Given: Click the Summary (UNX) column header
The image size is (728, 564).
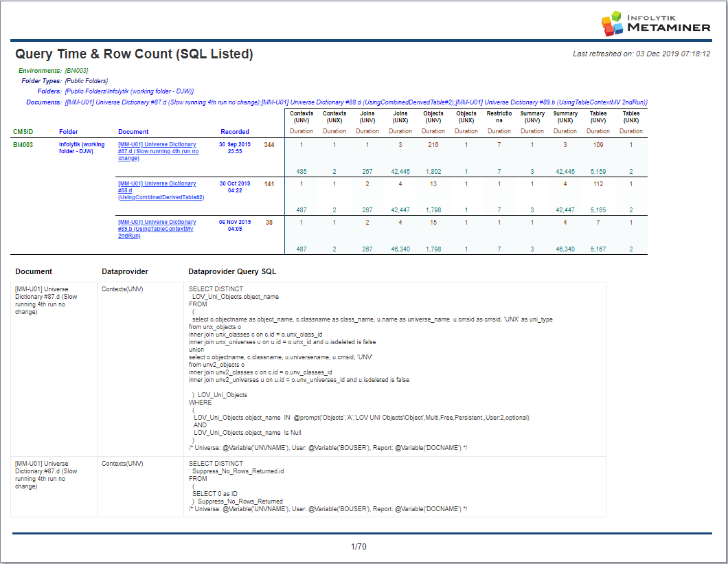Looking at the screenshot, I should pos(565,117).
